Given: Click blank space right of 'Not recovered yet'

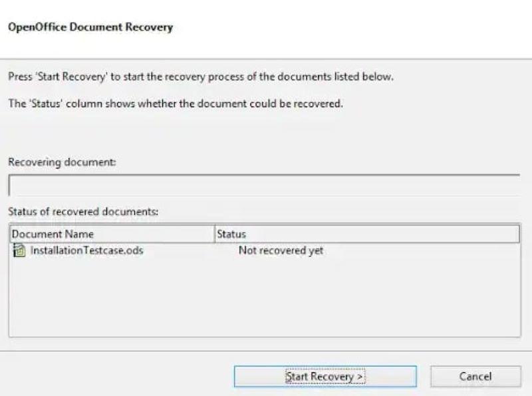Looking at the screenshot, I should pos(421,250).
